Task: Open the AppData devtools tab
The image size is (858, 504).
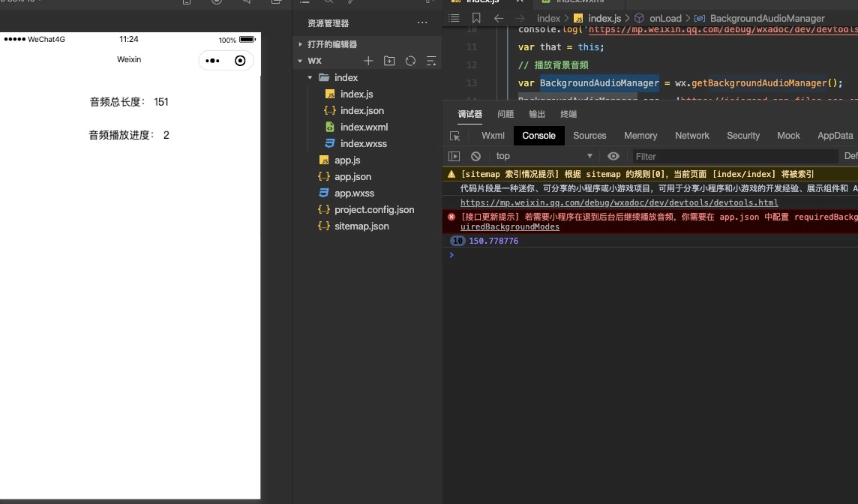Action: click(x=835, y=136)
